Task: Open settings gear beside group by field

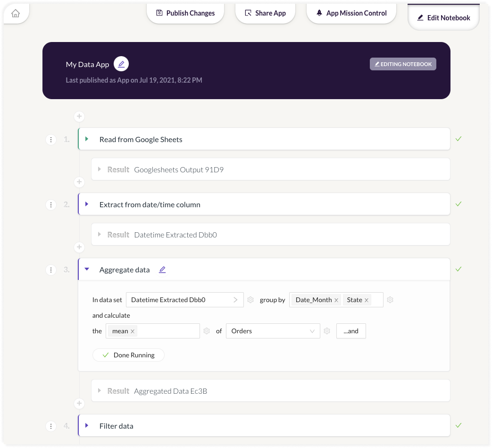Action: pyautogui.click(x=390, y=300)
